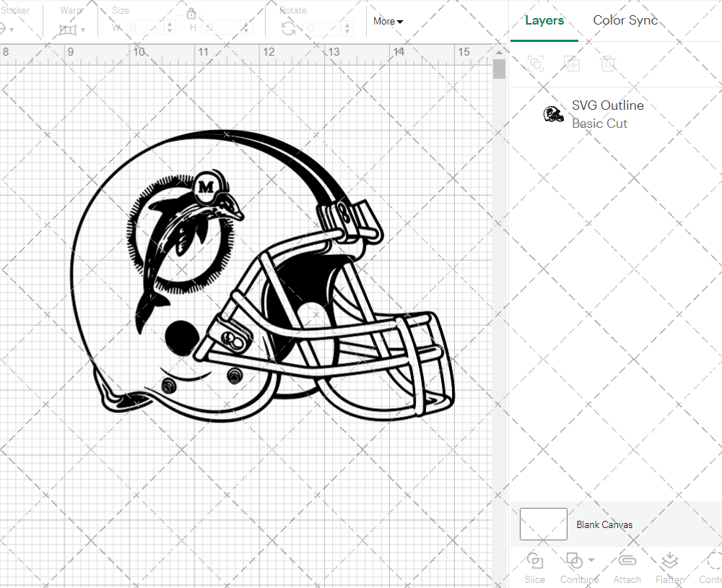Click the Blank Canvas color swatch
This screenshot has height=588, width=722.
coord(543,524)
